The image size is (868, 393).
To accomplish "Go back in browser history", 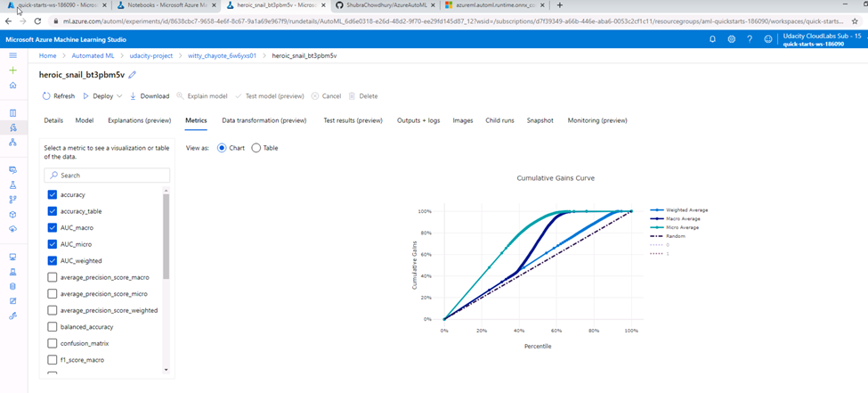I will [8, 20].
